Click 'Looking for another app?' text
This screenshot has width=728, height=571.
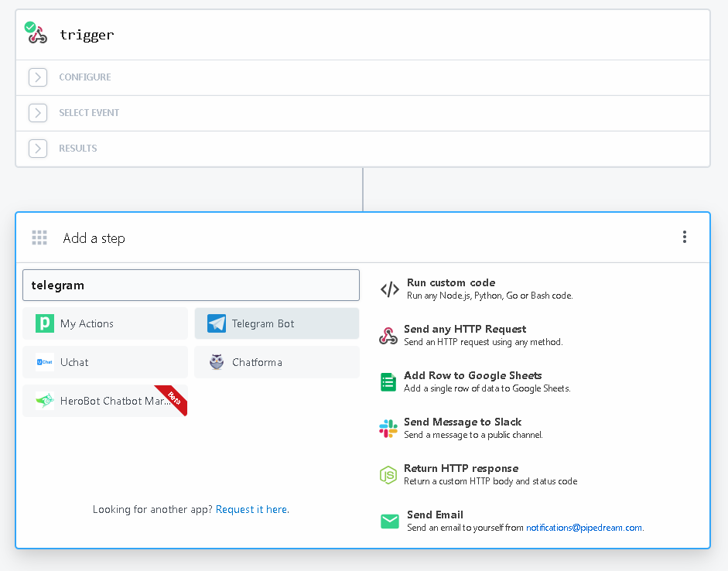tap(152, 509)
